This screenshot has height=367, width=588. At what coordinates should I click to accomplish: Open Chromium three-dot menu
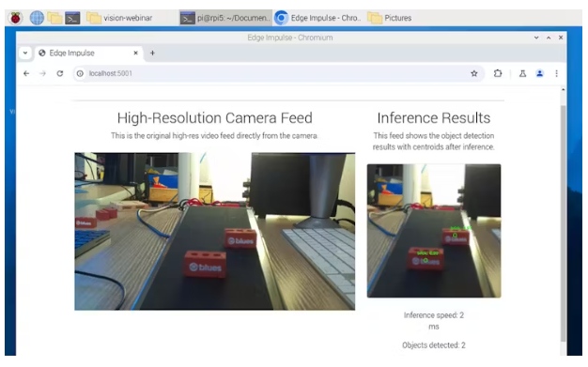(x=556, y=73)
